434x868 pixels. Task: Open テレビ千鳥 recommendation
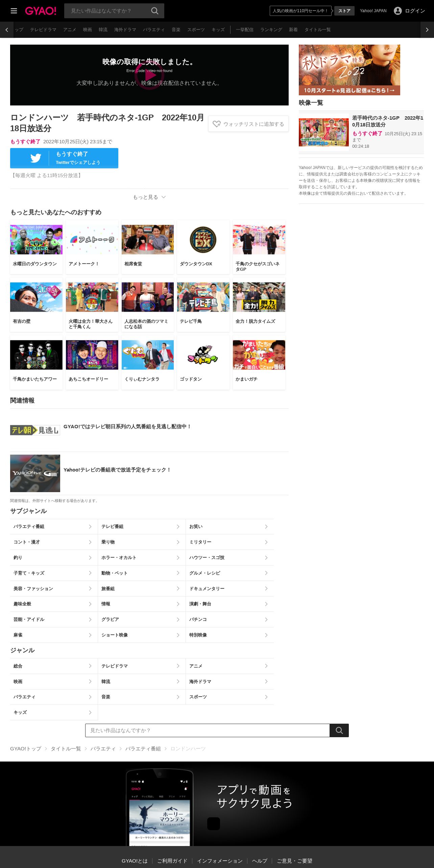point(203,305)
